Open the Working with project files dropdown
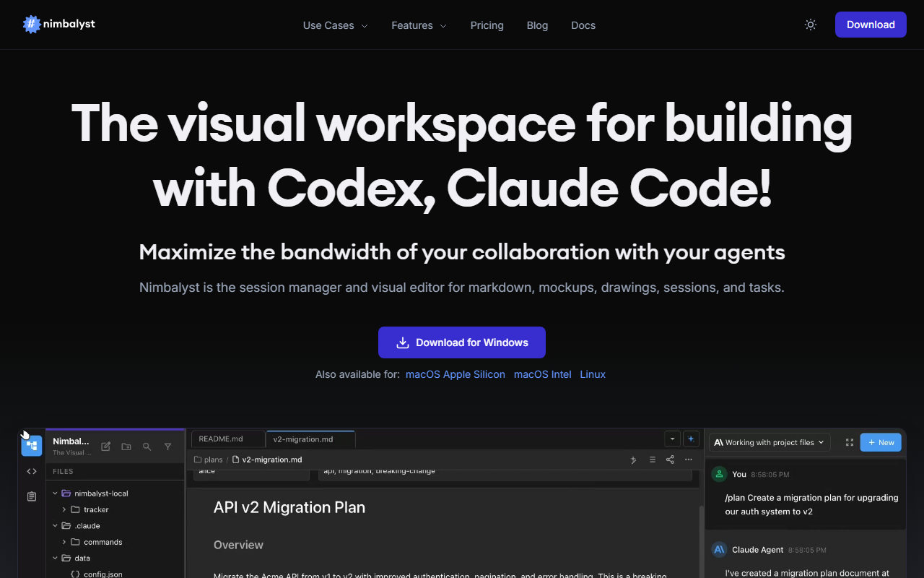Image resolution: width=924 pixels, height=578 pixels. 770,442
